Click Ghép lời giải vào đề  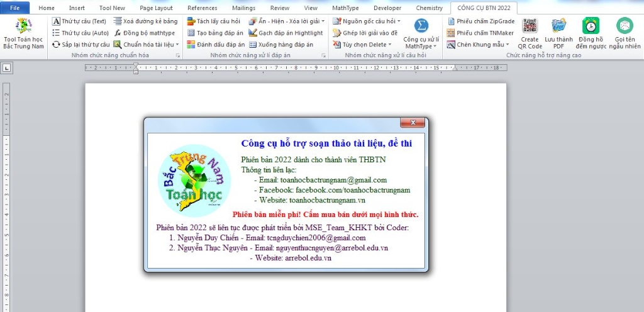click(x=365, y=33)
